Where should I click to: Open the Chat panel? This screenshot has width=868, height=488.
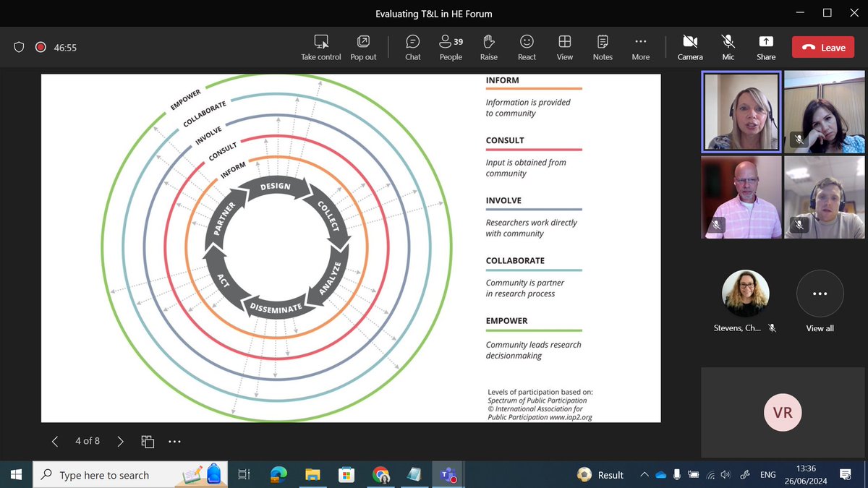pyautogui.click(x=412, y=47)
